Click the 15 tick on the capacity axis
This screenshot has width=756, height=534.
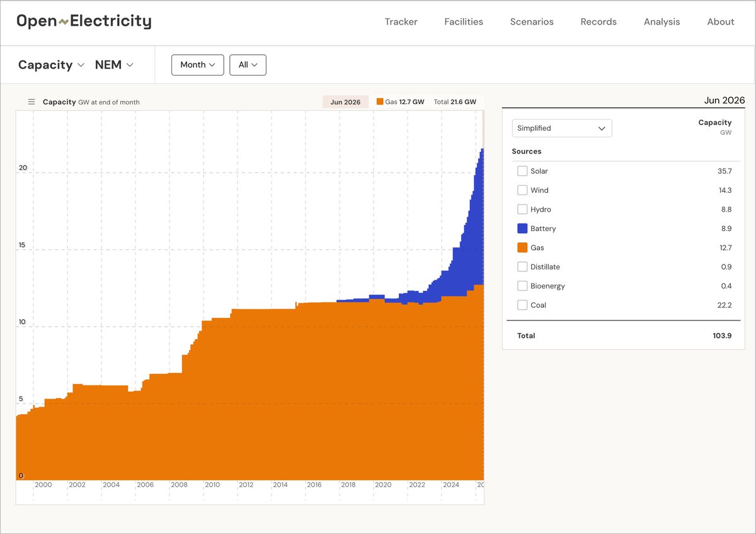[x=22, y=245]
